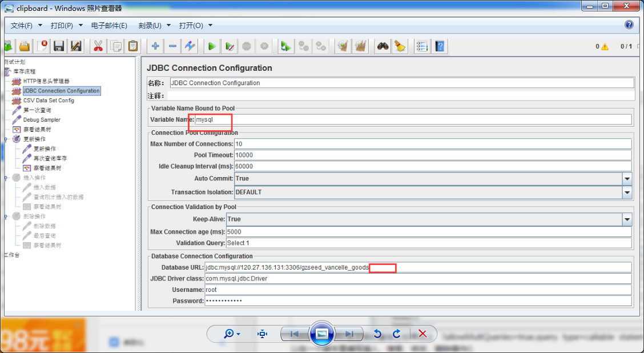Open the 刻录(U) menu
This screenshot has width=644, height=353.
(154, 26)
